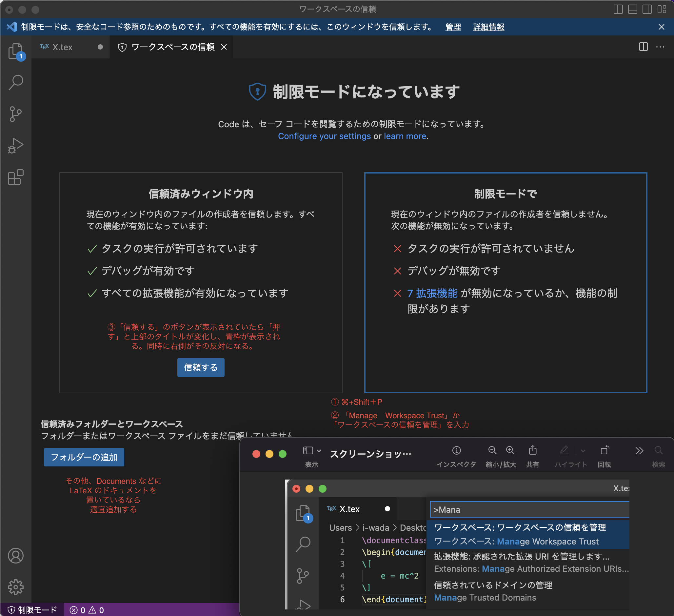This screenshot has width=674, height=616.
Task: Zoom out in the Preview window
Action: pyautogui.click(x=492, y=450)
